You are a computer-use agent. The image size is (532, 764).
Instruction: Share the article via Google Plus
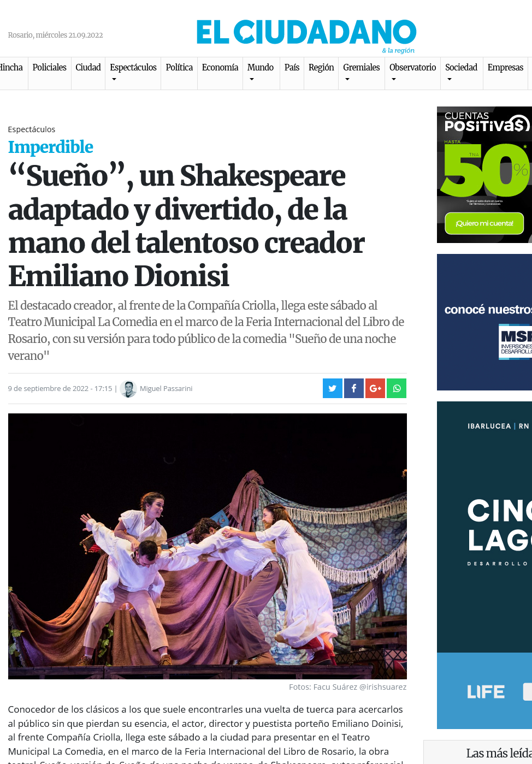(375, 388)
